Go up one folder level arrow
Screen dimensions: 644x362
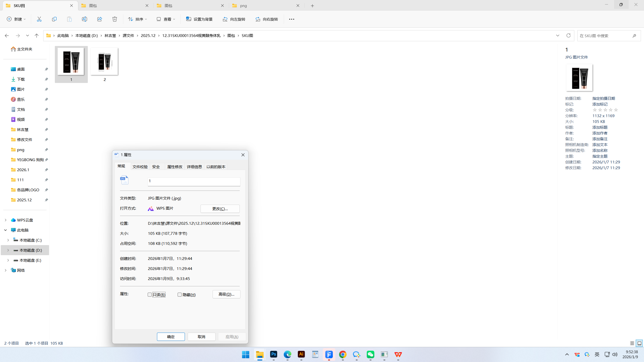coord(36,36)
